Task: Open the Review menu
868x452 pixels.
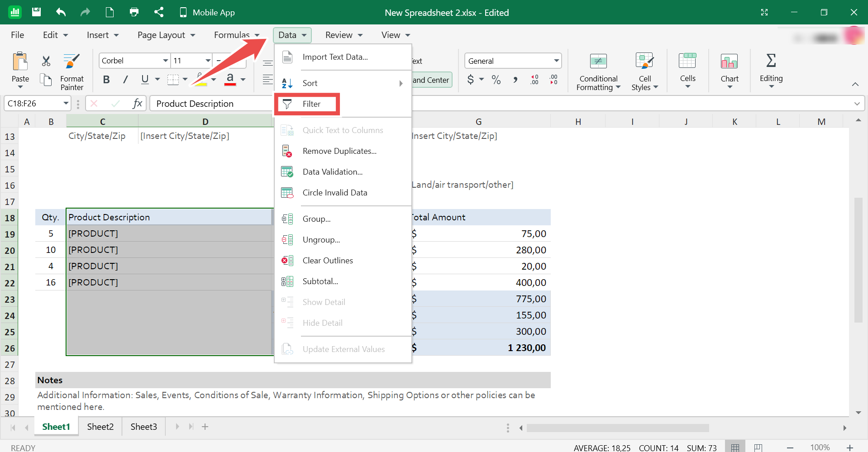Action: (x=344, y=35)
